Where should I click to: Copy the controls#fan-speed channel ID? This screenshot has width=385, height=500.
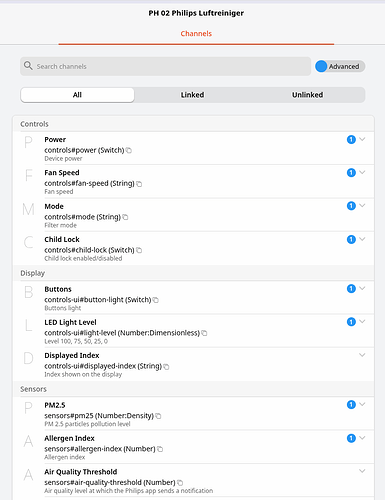pyautogui.click(x=139, y=184)
